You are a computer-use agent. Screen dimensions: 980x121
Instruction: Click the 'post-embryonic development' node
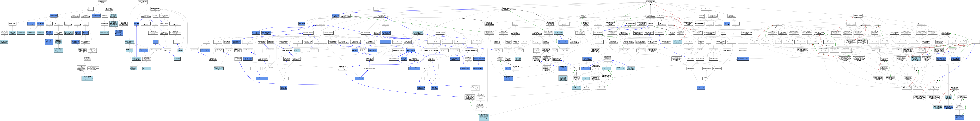point(256,33)
